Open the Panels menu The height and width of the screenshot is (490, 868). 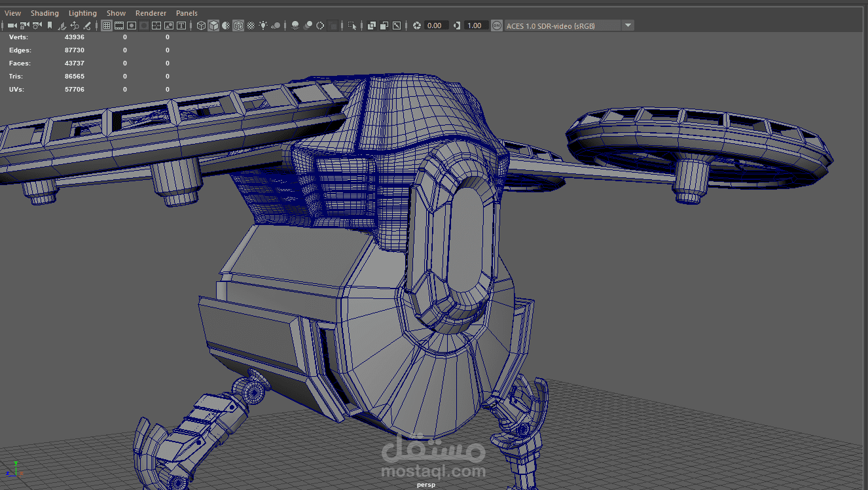[187, 13]
